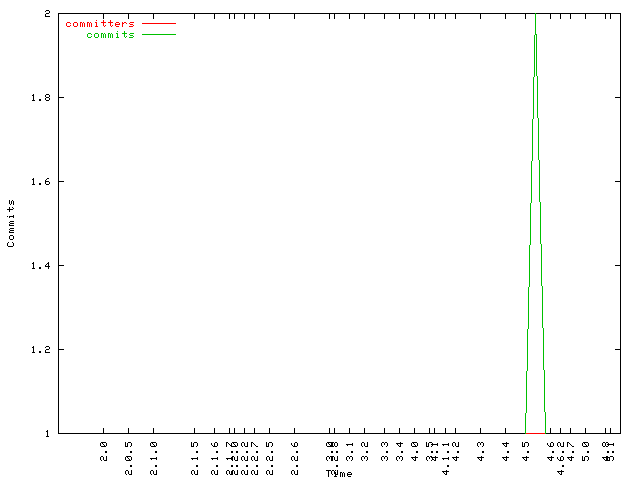Image resolution: width=640 pixels, height=480 pixels.
Task: Select the committers legend line sample
Action: point(158,23)
